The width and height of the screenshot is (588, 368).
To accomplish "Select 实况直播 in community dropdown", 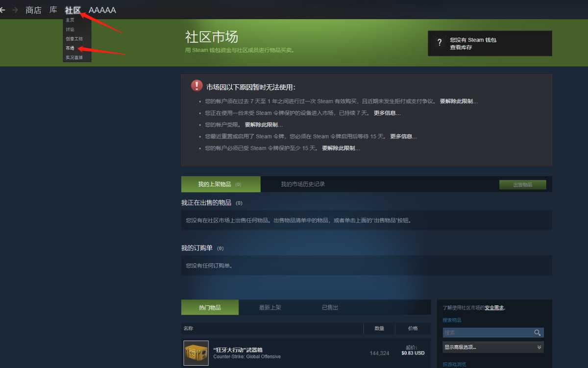I will (74, 57).
